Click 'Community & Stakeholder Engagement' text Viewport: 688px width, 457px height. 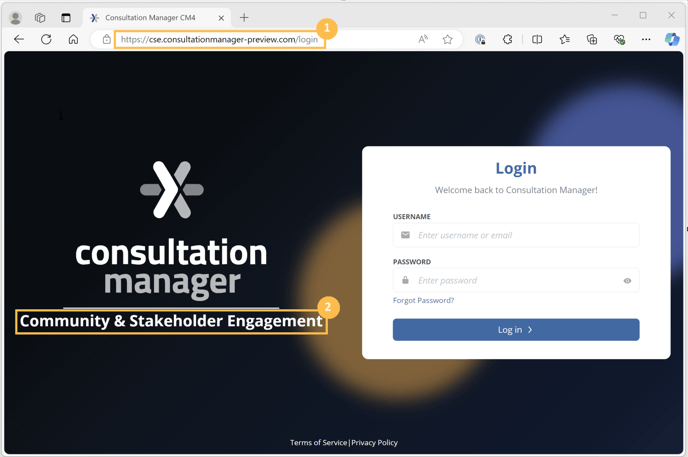(x=172, y=321)
